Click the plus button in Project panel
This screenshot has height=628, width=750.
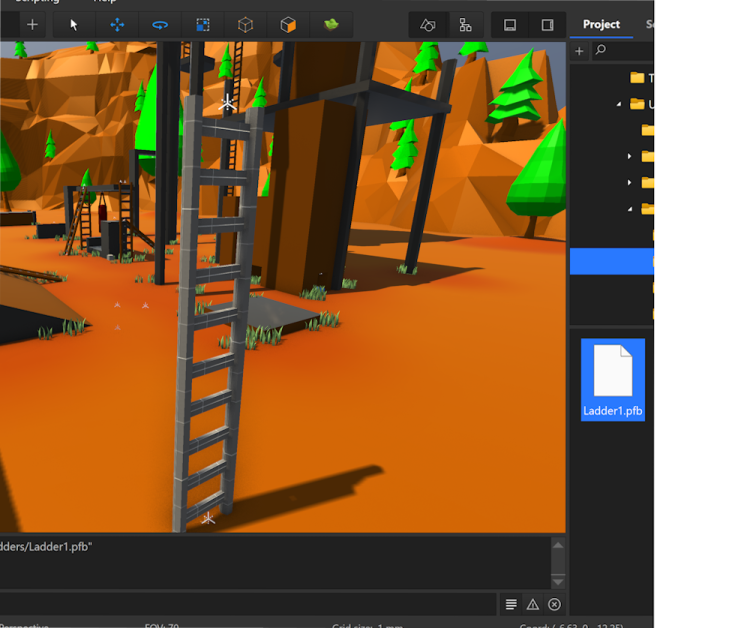579,51
